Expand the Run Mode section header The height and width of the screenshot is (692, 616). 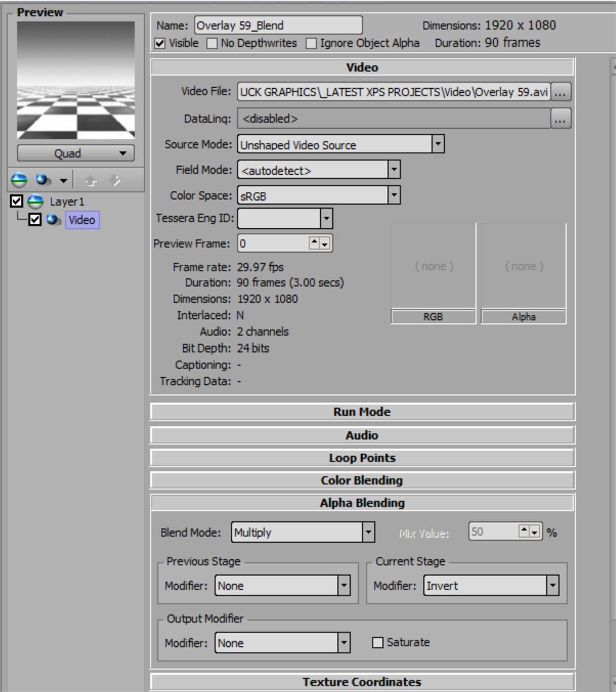(x=362, y=412)
